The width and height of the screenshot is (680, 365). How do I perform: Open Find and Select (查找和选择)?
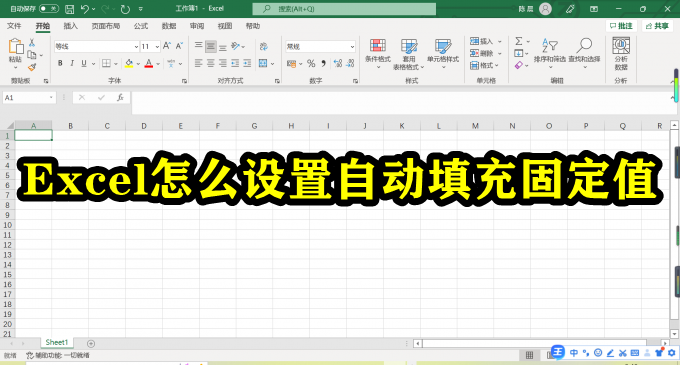[x=584, y=53]
